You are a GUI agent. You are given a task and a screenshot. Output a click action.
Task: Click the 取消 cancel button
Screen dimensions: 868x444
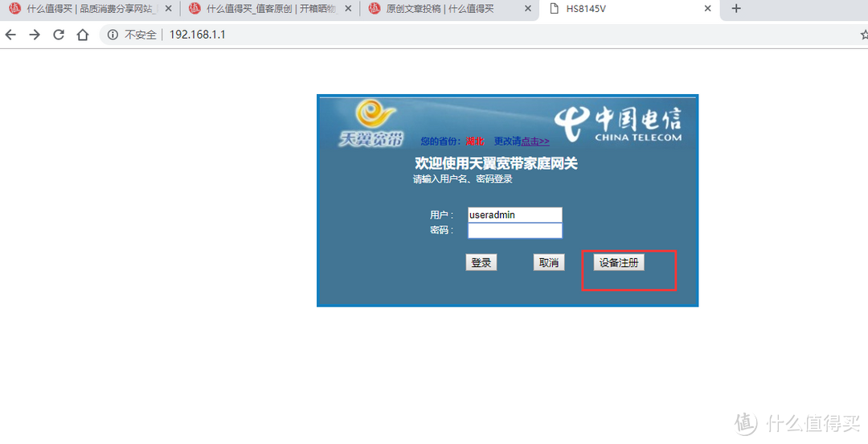[549, 263]
